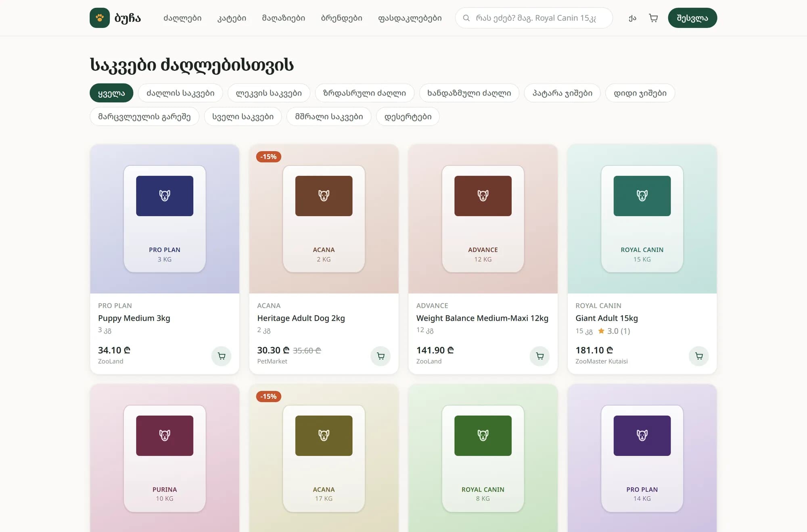Screen dimensions: 807x532
Task: Click the -15% badge on Acana 17 KG
Action: (269, 396)
